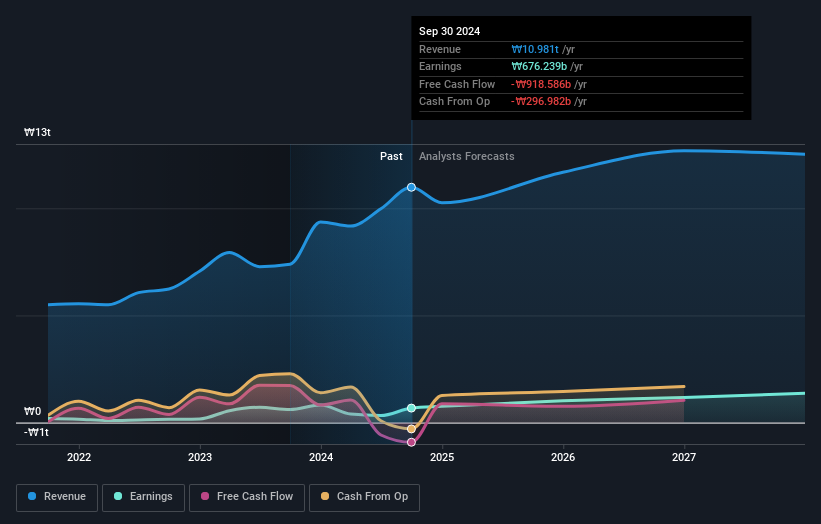This screenshot has width=821, height=524.
Task: Click the Free Cash Flow row label in tooltip
Action: tap(457, 84)
